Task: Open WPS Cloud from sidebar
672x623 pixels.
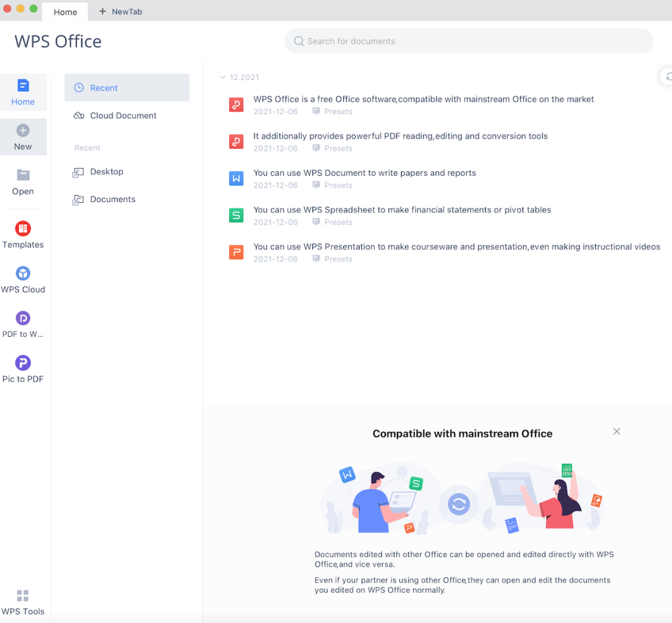Action: [23, 280]
